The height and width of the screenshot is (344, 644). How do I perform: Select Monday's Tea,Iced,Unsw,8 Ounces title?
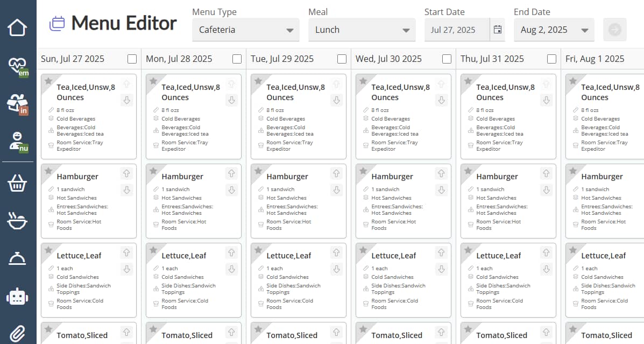[x=190, y=93]
